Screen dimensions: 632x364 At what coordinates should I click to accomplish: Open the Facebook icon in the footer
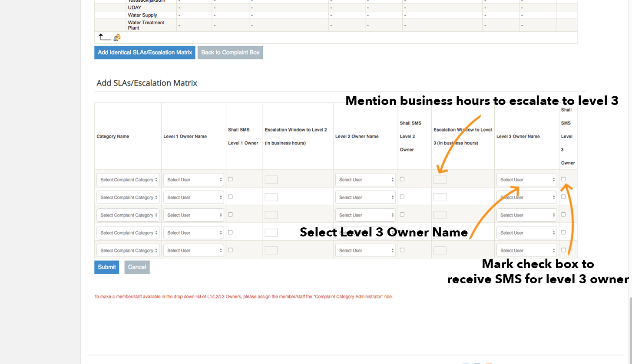[x=477, y=363]
